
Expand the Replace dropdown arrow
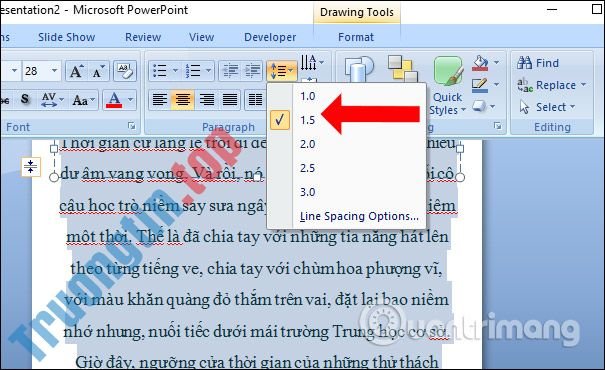click(583, 85)
